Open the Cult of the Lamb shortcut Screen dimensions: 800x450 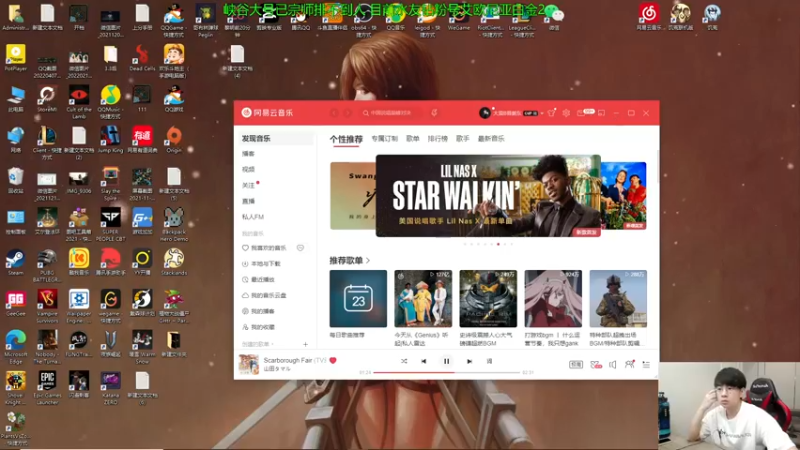pyautogui.click(x=79, y=102)
